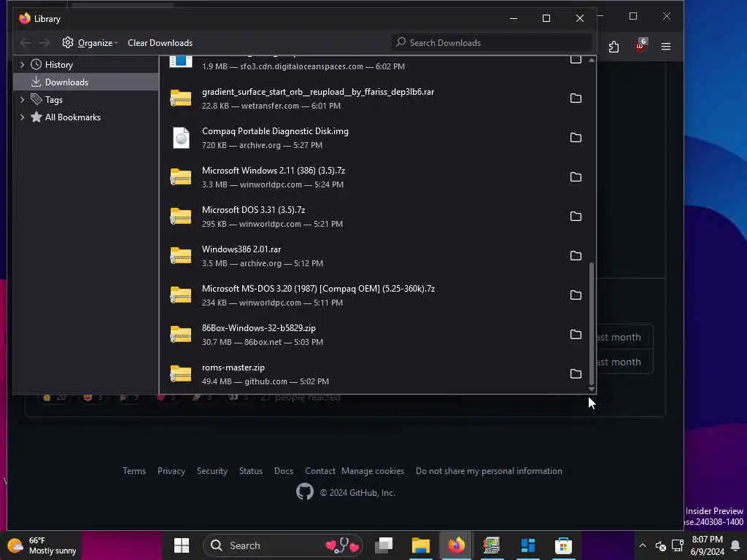The width and height of the screenshot is (747, 560).
Task: Expand the Tags tree node
Action: point(22,99)
